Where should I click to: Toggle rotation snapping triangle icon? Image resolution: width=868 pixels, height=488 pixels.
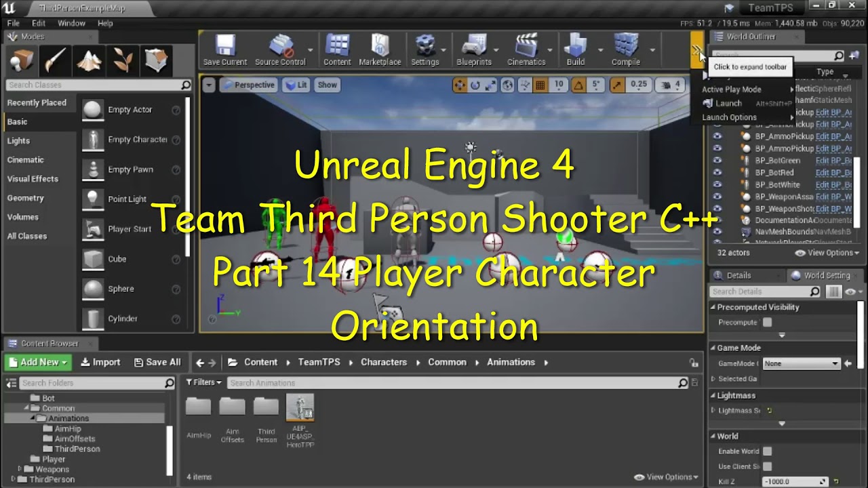pyautogui.click(x=578, y=85)
